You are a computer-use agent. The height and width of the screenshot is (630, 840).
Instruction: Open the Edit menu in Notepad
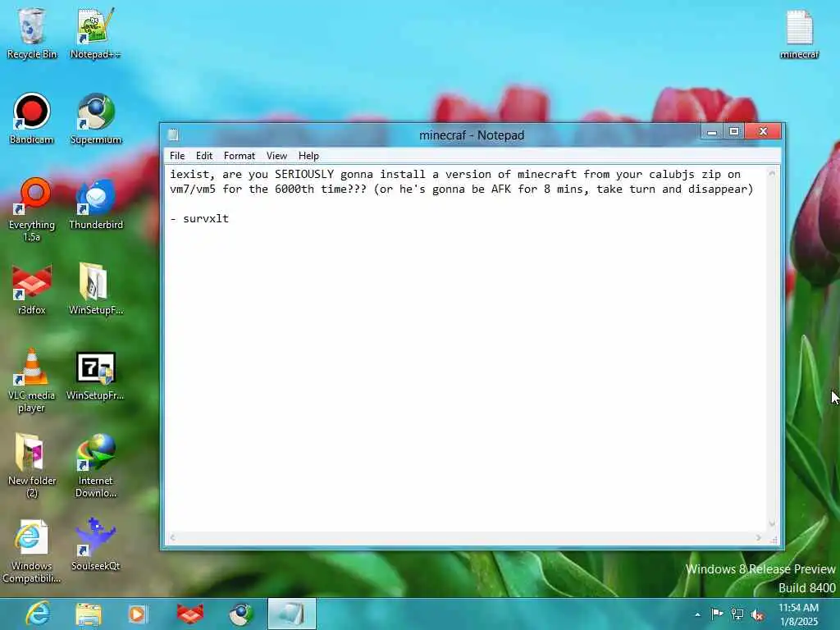(x=204, y=156)
